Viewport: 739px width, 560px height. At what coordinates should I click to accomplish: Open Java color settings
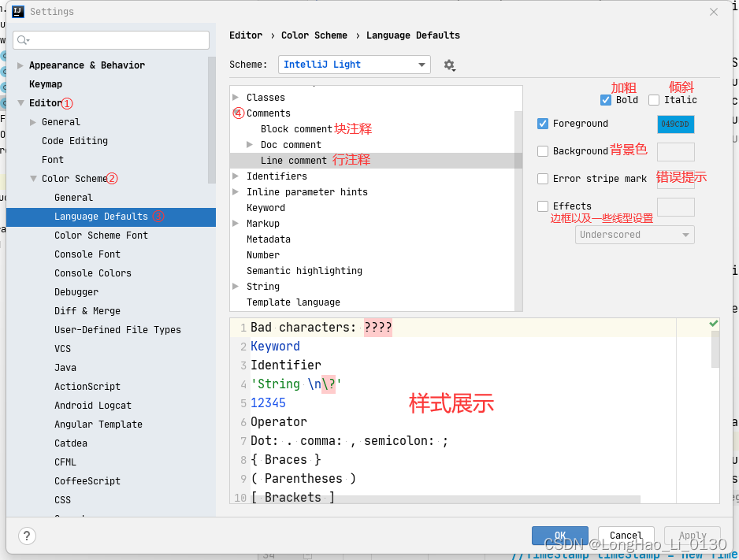pos(65,367)
